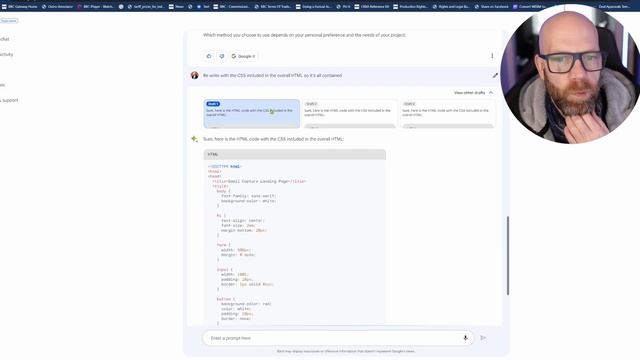Viewport: 640px width, 360px height.
Task: Click the response text 'Sure, here is the HTML code'
Action: coord(273,139)
